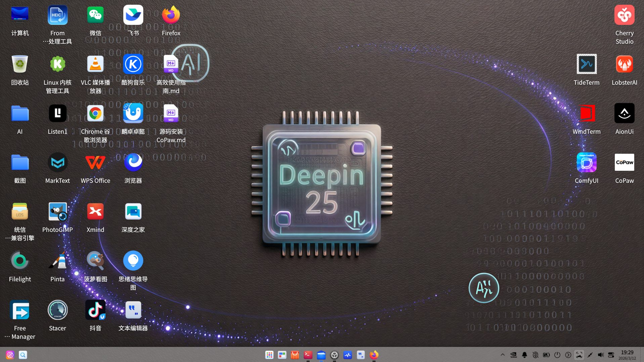Launch Stacer system optimizer icon

tap(57, 310)
